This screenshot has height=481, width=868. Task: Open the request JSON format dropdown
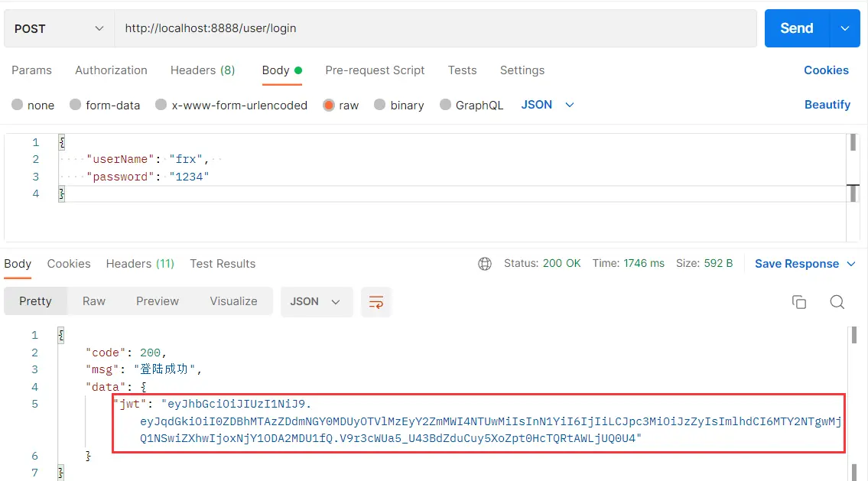[x=548, y=105]
